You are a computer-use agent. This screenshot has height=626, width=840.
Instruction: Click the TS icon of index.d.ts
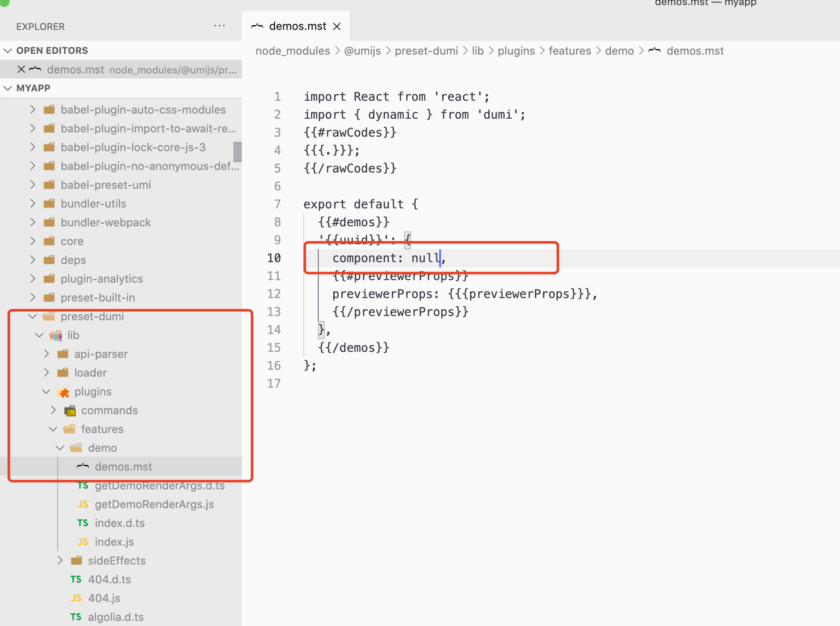83,523
